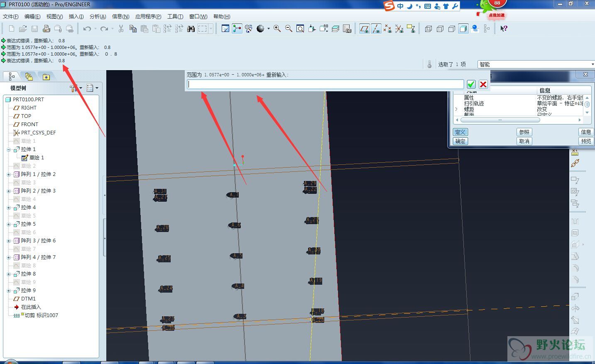Image resolution: width=595 pixels, height=364 pixels.
Task: Switch to the folder browser navigator tab
Action: pos(29,76)
